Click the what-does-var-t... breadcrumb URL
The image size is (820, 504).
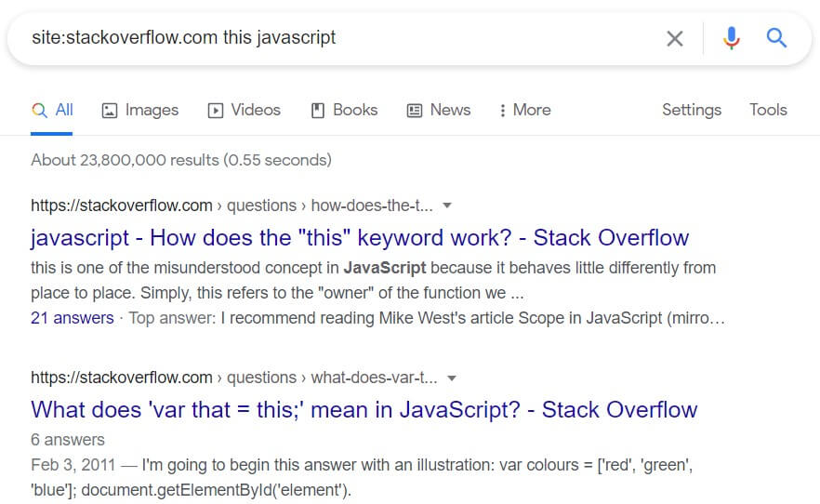click(x=233, y=378)
